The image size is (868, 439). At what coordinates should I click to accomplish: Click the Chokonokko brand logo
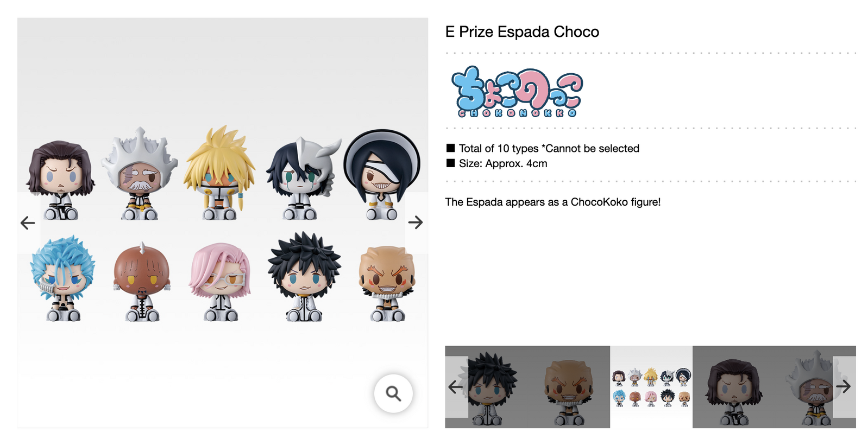(x=517, y=92)
